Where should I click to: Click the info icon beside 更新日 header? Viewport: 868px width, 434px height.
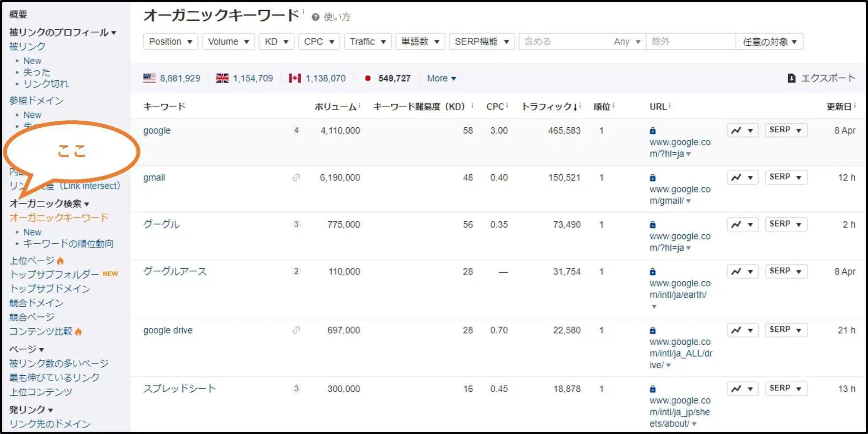click(855, 105)
